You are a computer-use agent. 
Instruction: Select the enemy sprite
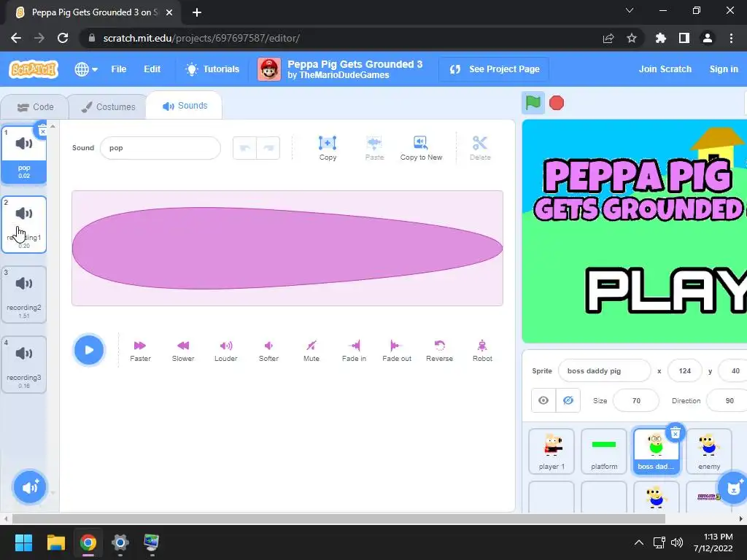coord(709,451)
